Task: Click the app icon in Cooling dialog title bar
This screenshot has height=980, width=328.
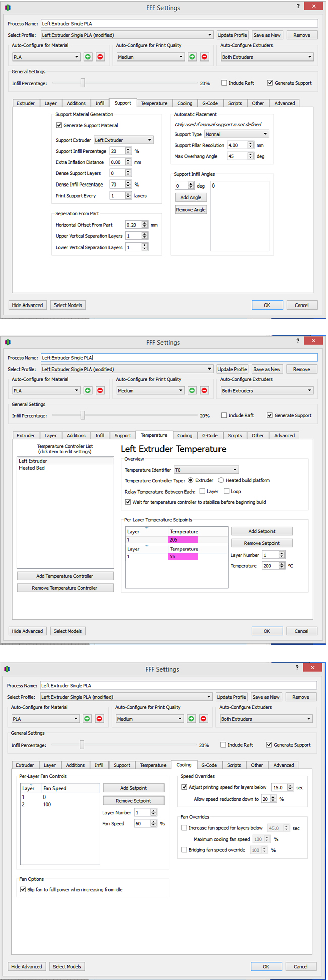Action: [x=7, y=669]
